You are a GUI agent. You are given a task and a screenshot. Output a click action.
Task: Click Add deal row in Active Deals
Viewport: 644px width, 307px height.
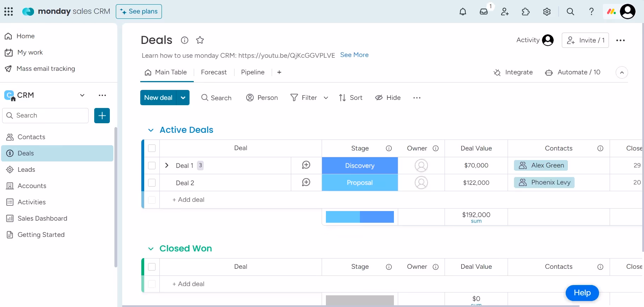point(188,200)
